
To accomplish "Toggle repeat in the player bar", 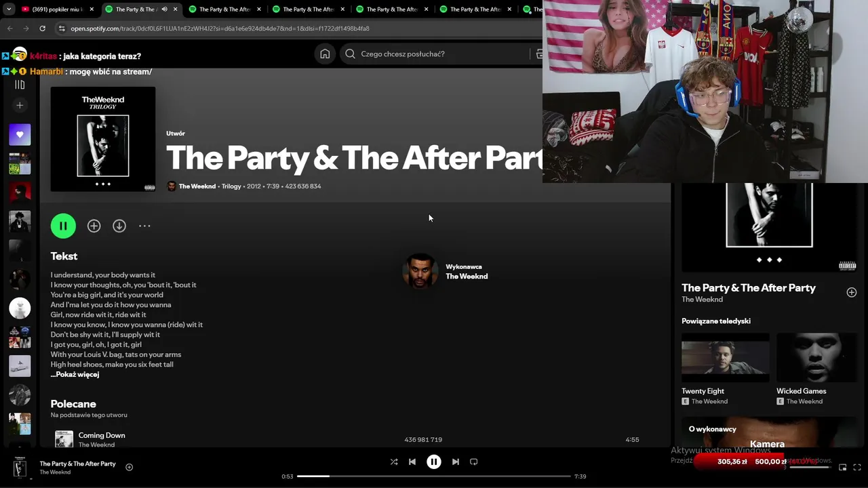I will [474, 462].
